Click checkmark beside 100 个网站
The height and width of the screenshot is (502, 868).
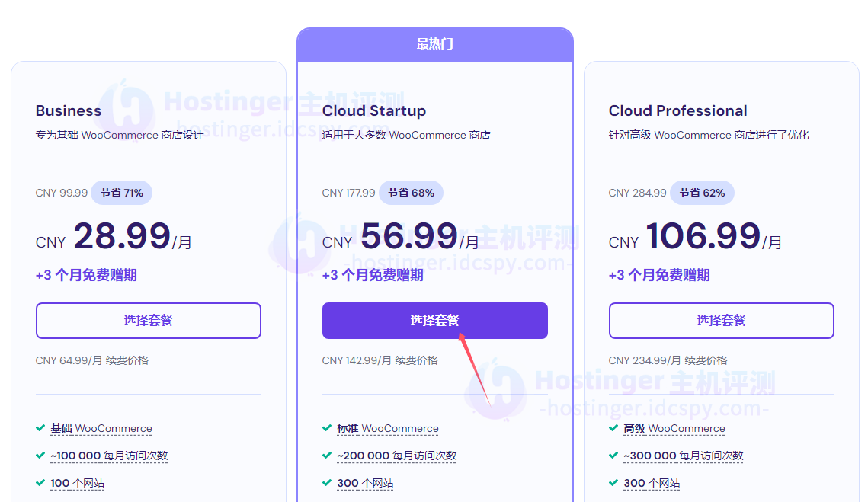point(40,483)
